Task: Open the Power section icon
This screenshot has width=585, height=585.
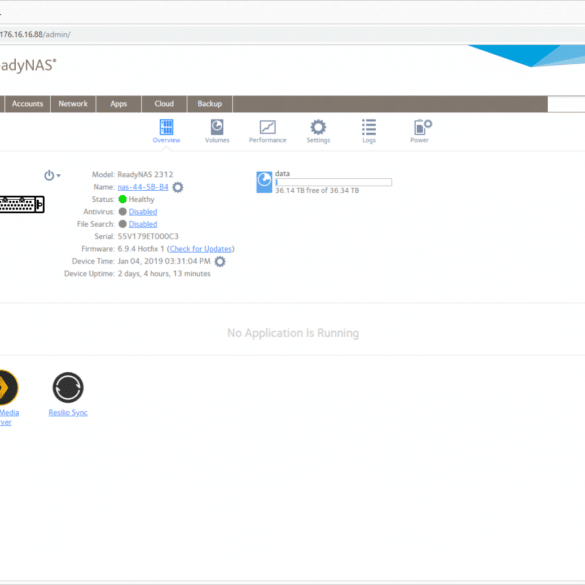Action: tap(422, 127)
